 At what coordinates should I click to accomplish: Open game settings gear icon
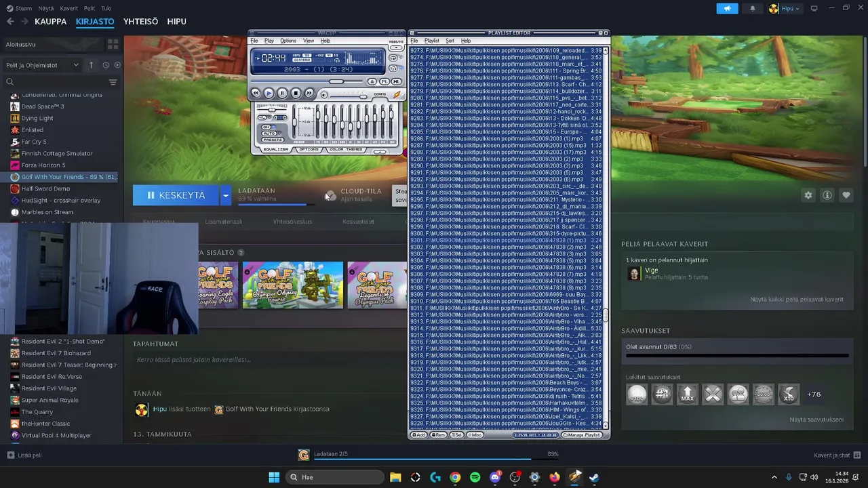(x=808, y=195)
